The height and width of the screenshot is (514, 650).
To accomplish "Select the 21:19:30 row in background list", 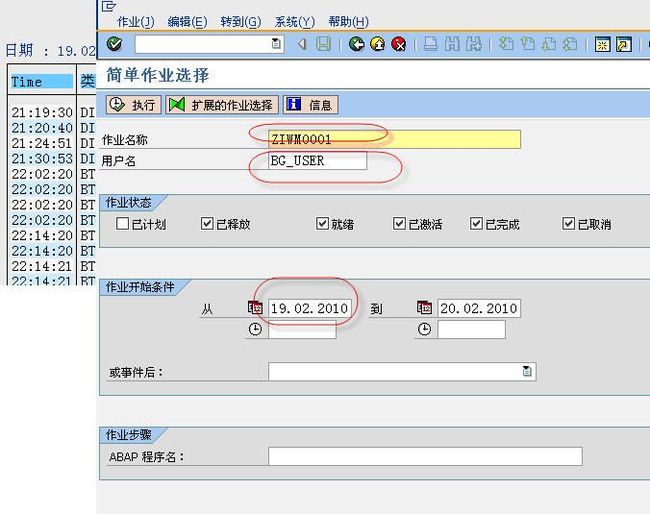I will click(x=52, y=112).
